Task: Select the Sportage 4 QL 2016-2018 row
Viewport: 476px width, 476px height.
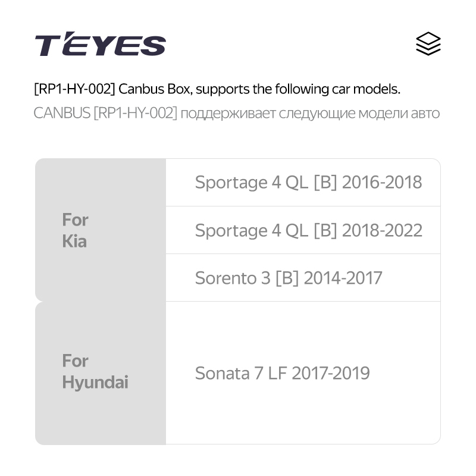Action: click(x=303, y=183)
